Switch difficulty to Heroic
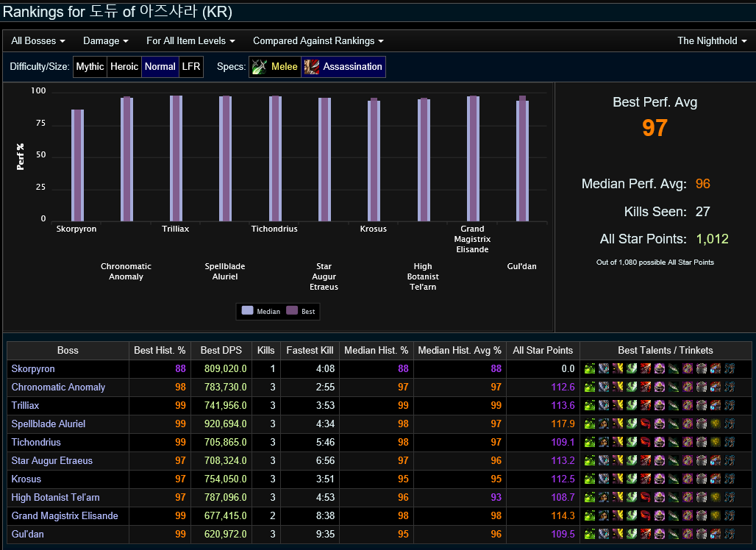The height and width of the screenshot is (550, 756). click(x=124, y=66)
